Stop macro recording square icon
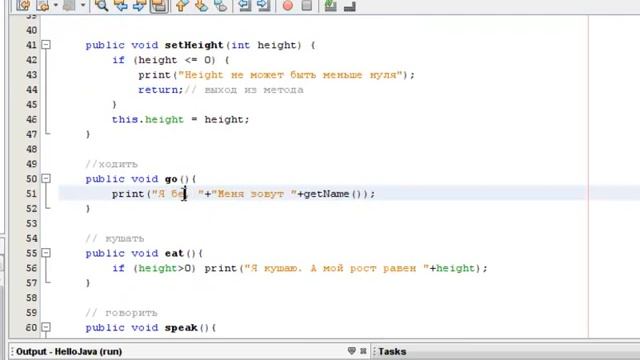Viewport: 640px width, 360px height. coord(307,5)
